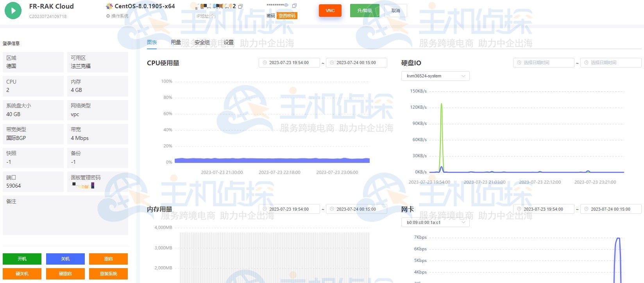This screenshot has height=283, width=644.
Task: Click the blue 关机 shutdown button
Action: [x=65, y=259]
